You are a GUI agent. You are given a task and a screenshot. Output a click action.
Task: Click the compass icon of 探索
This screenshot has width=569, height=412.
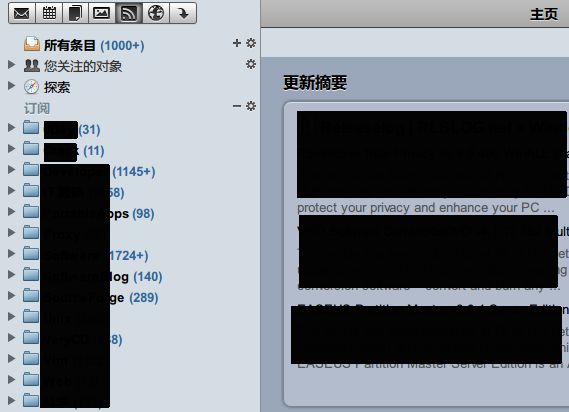[x=31, y=86]
